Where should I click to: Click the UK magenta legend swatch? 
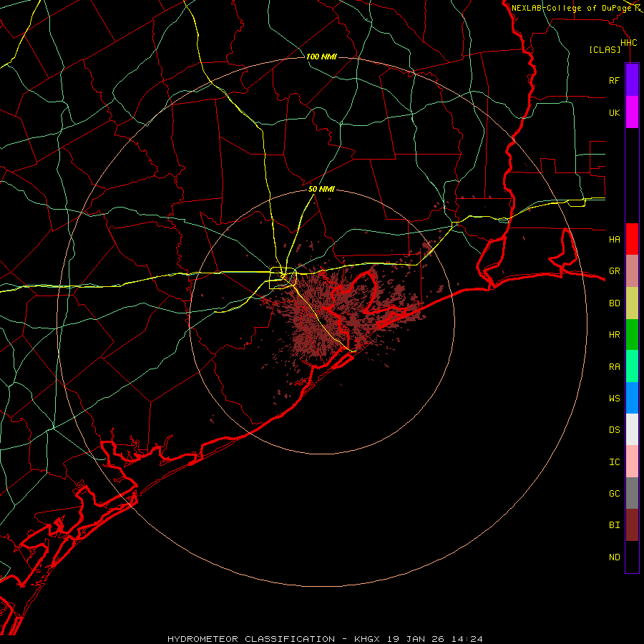(x=632, y=112)
